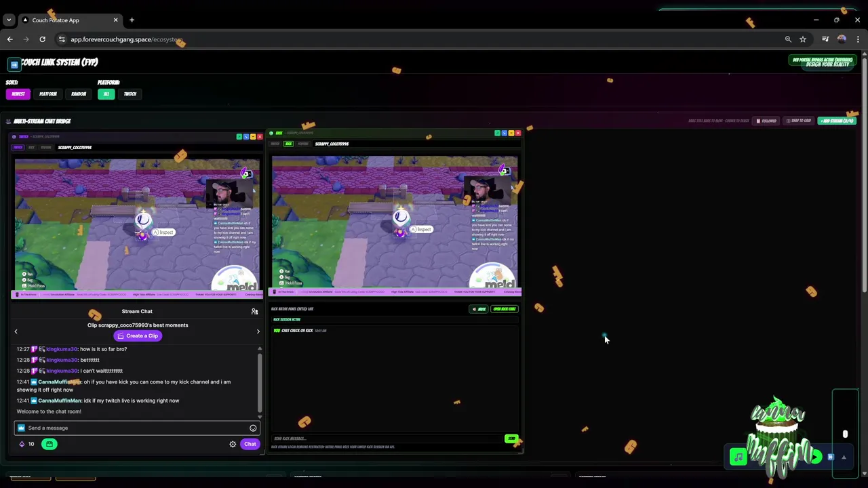Click yellow icon in Kick panel title bar
868x488 pixels.
coord(511,133)
